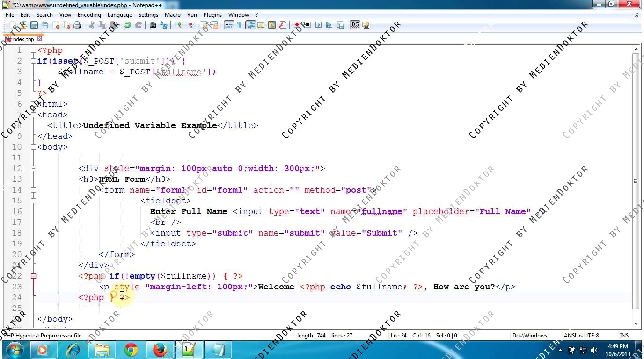The image size is (644, 359).
Task: Click the volume icon in system tray
Action: pos(594,350)
